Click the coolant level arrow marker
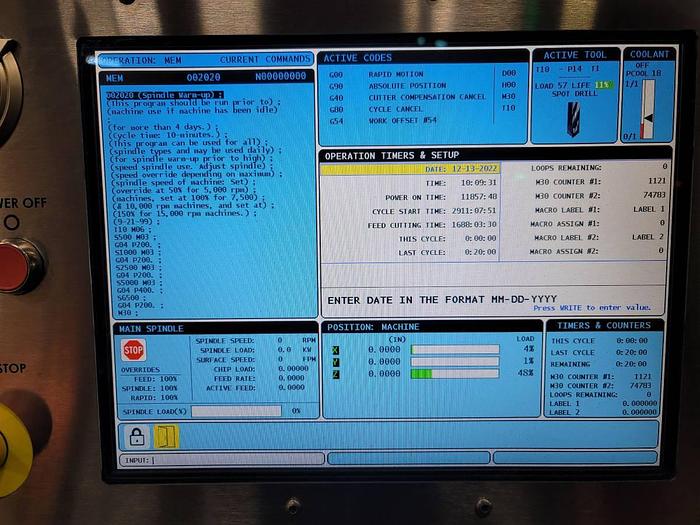The width and height of the screenshot is (700, 525). [648, 118]
